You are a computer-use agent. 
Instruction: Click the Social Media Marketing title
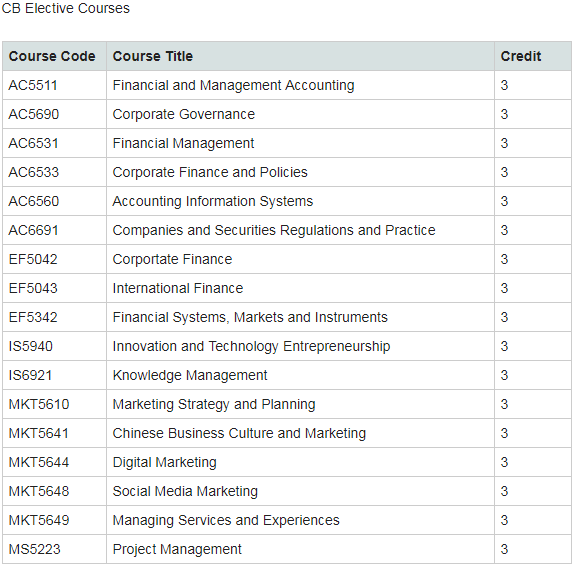point(185,491)
